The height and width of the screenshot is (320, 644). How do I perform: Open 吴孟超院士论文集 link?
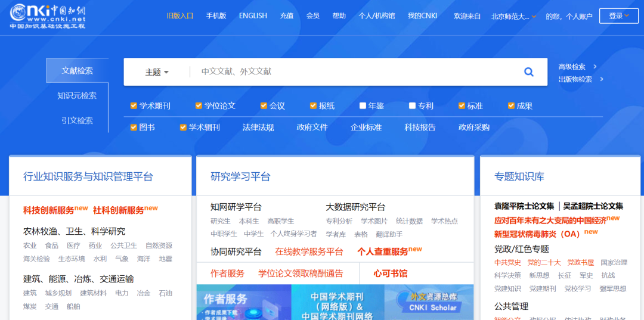coord(593,206)
